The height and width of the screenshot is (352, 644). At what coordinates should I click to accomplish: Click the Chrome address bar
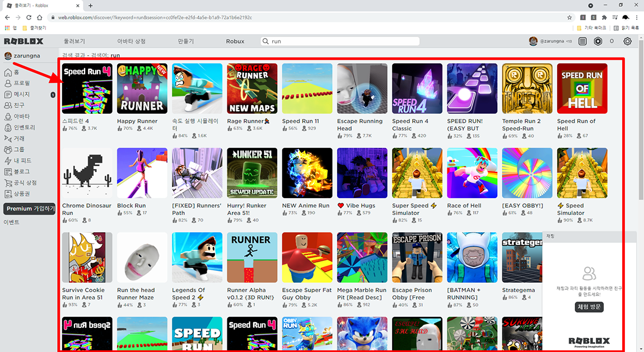(x=308, y=17)
